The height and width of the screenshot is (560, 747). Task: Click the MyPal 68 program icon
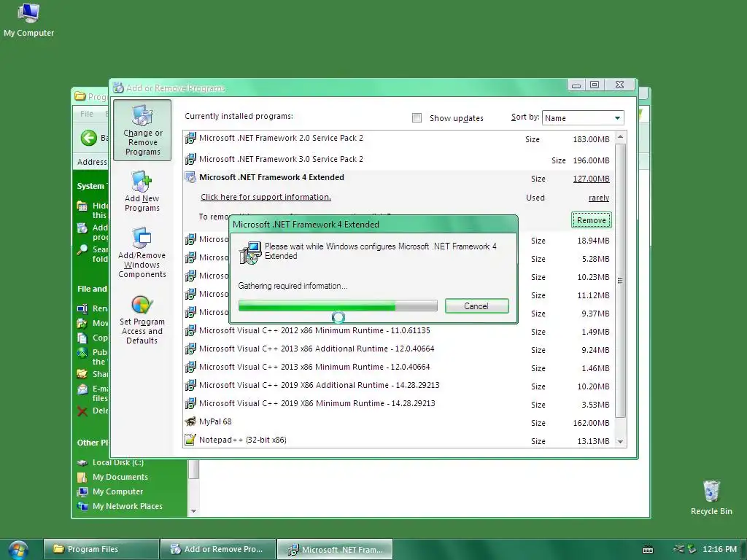pos(190,421)
